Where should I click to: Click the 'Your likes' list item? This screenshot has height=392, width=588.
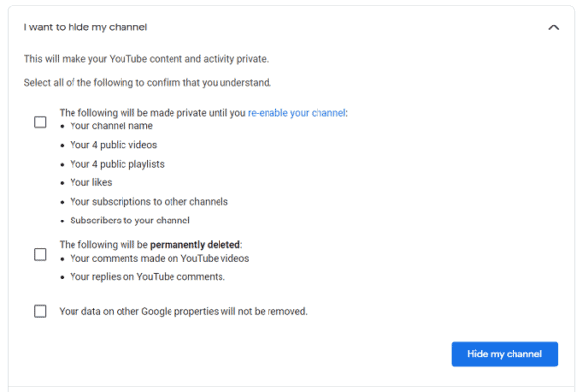point(90,182)
